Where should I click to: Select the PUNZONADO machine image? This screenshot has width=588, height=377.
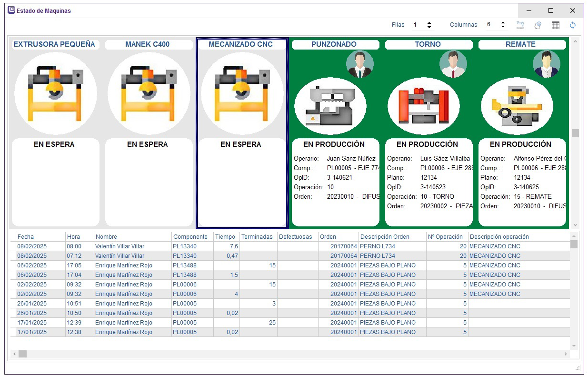[x=330, y=106]
